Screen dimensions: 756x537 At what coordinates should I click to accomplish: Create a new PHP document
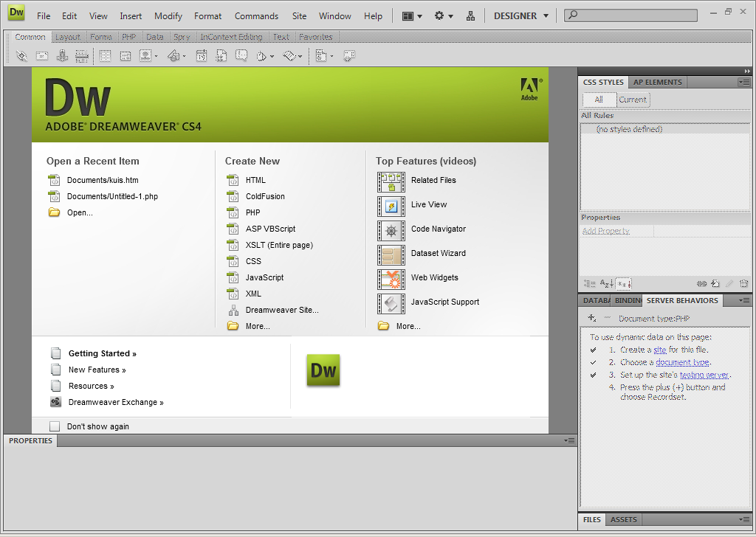(x=252, y=212)
